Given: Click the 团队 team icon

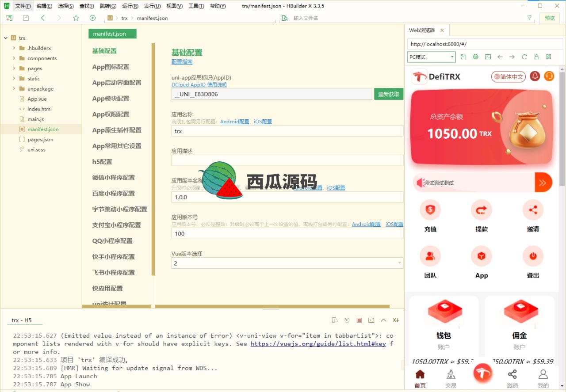Looking at the screenshot, I should click(430, 256).
